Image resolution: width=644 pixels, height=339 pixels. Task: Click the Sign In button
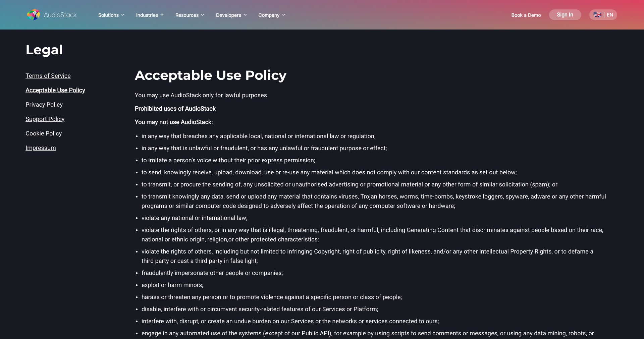click(565, 15)
